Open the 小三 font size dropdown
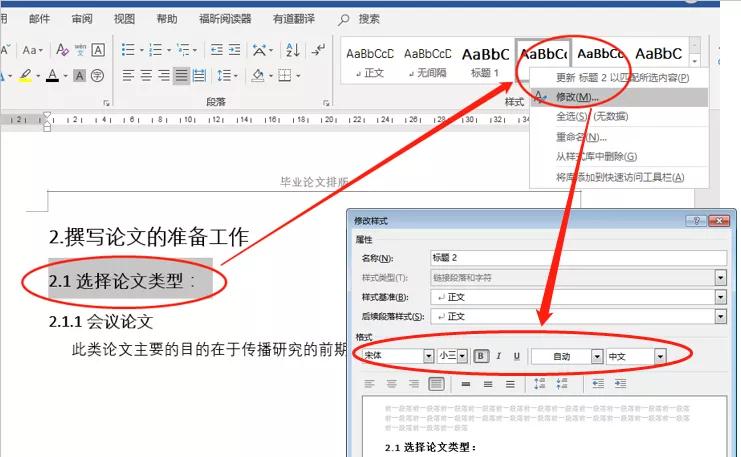741x457 pixels. [462, 356]
